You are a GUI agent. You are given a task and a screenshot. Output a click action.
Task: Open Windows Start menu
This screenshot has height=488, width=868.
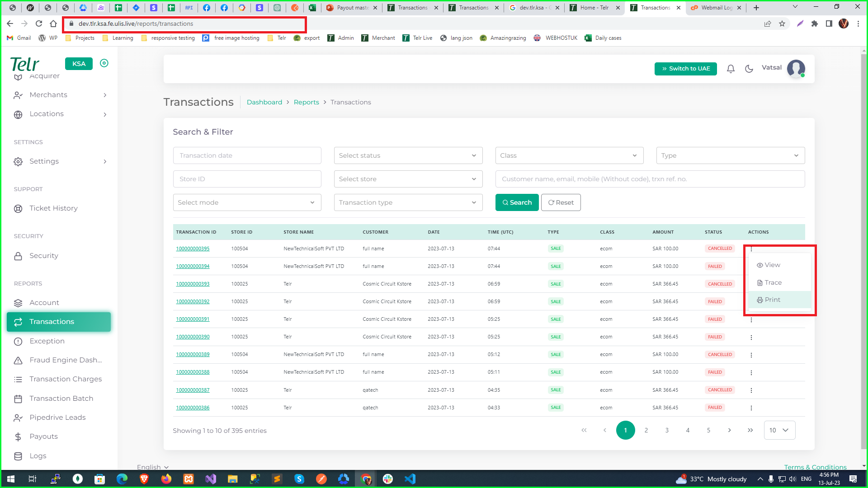[x=11, y=479]
